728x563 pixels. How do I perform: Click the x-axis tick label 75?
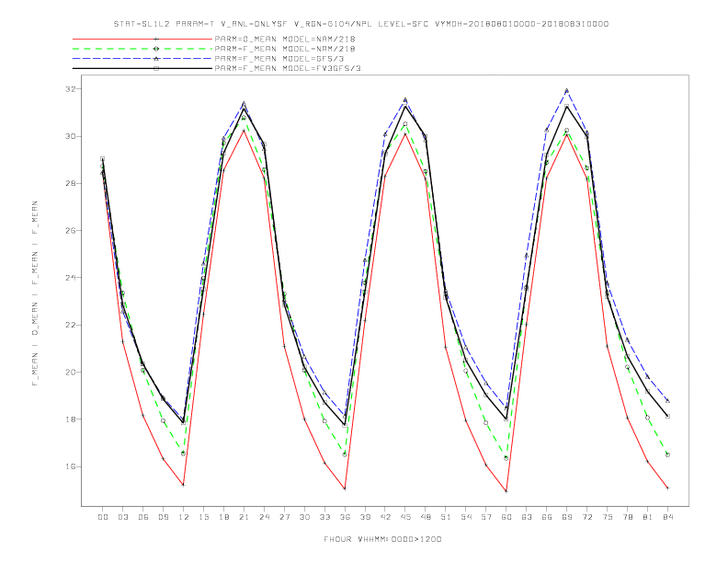[608, 517]
